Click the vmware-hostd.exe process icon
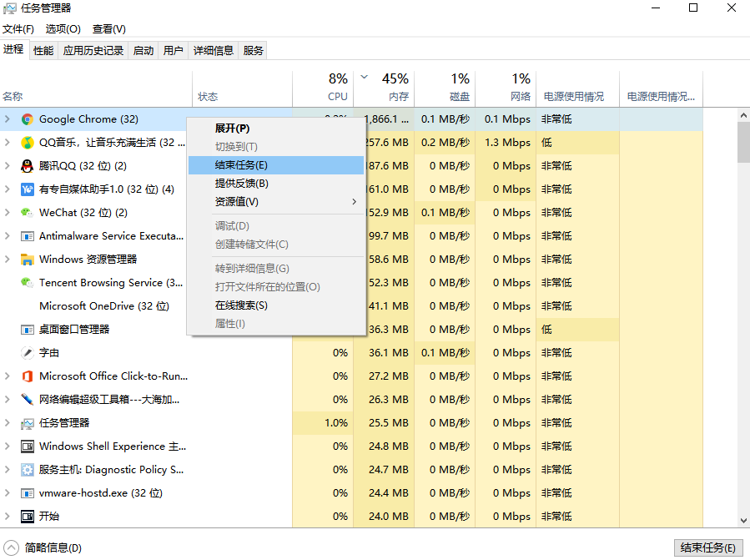750x560 pixels. point(28,493)
